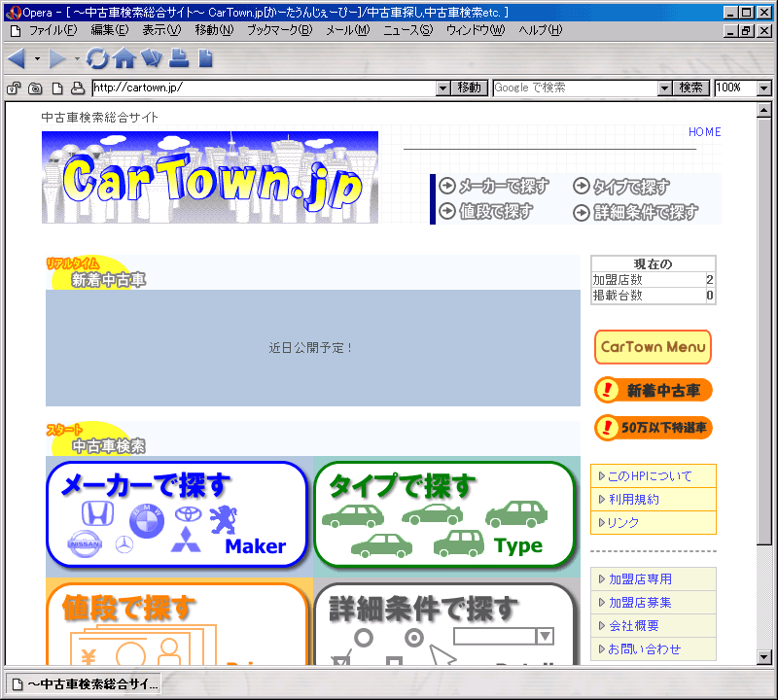Click the 掲載台数 label in the stats table
This screenshot has height=700, width=778.
pos(618,296)
